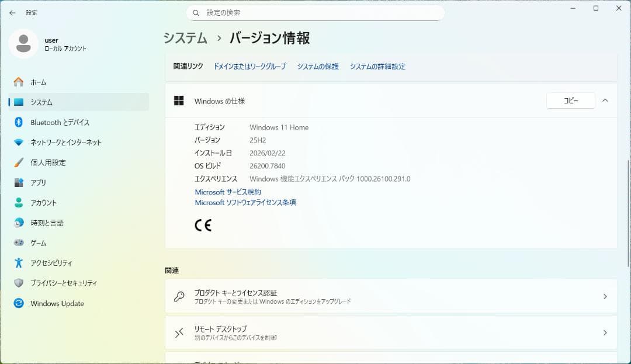
Task: Open アカウント settings
Action: tap(78, 203)
